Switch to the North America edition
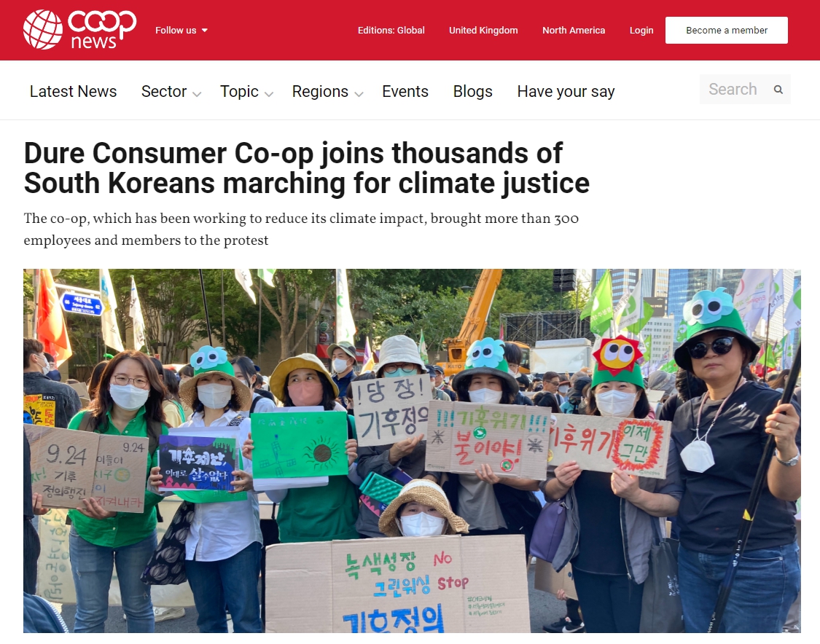Screen dimensions: 820x644 (574, 31)
